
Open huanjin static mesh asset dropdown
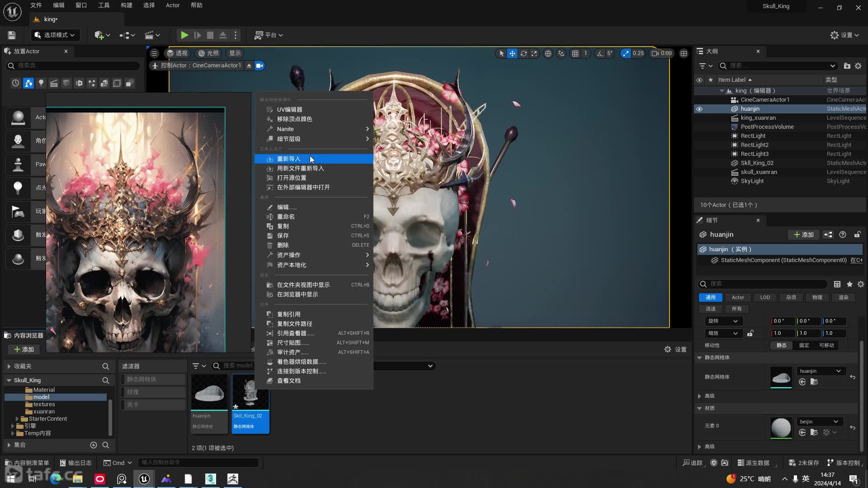point(821,371)
